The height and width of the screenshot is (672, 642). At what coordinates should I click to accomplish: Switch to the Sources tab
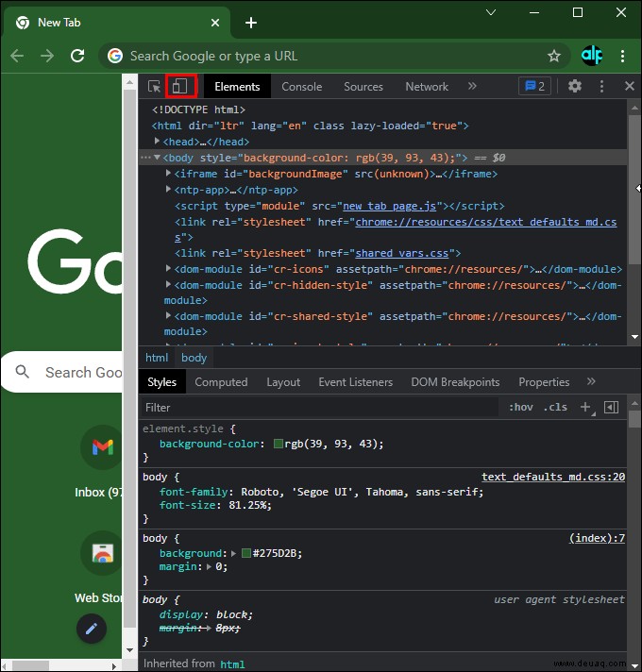[363, 87]
